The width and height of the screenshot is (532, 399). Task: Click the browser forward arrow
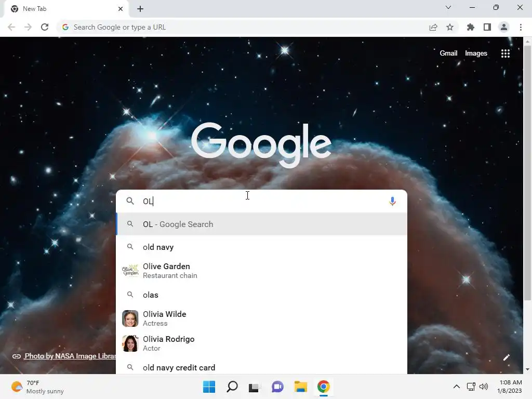pos(28,27)
